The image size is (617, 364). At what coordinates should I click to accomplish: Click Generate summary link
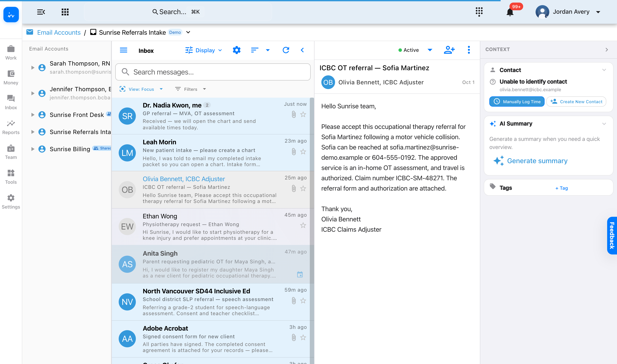click(x=530, y=161)
